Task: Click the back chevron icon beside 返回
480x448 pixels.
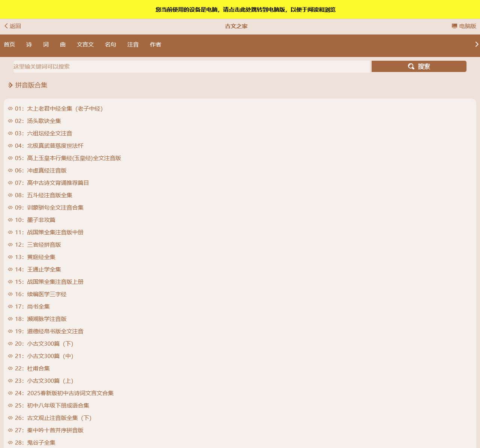Action: point(5,26)
